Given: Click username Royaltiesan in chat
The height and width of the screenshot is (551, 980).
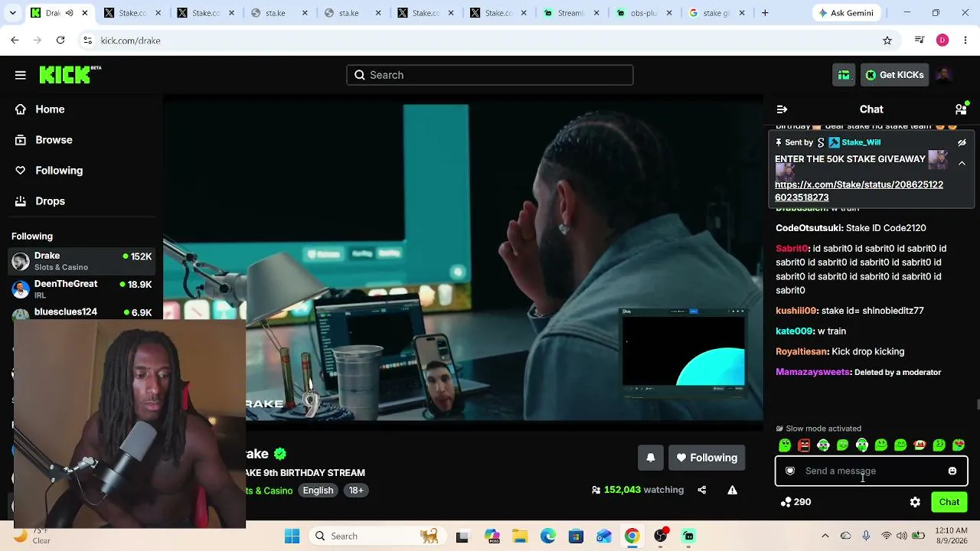Looking at the screenshot, I should coord(802,352).
